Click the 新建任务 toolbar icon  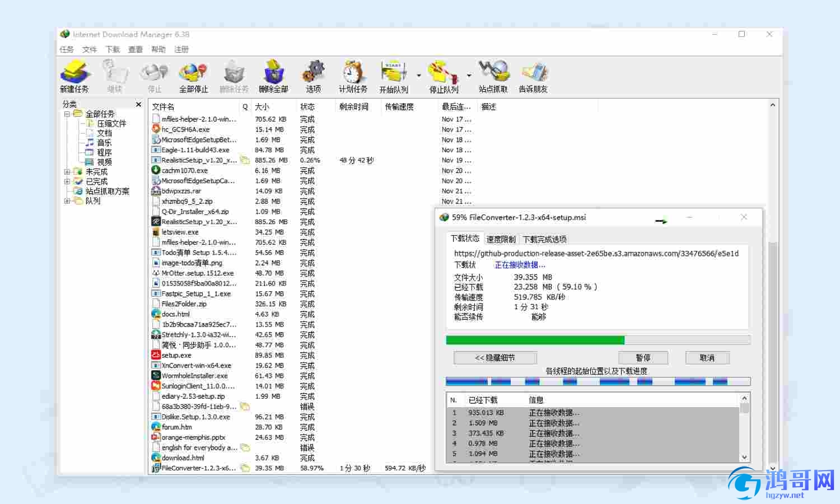(74, 77)
